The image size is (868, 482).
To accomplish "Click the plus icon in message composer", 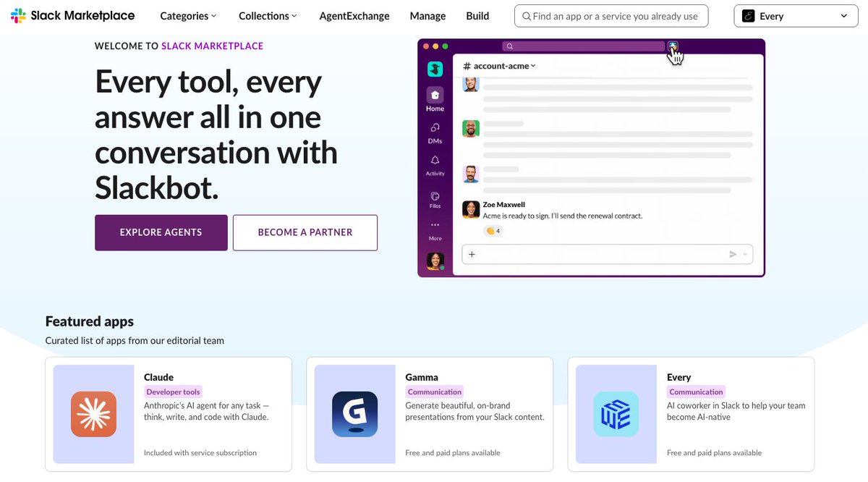I will tap(472, 254).
